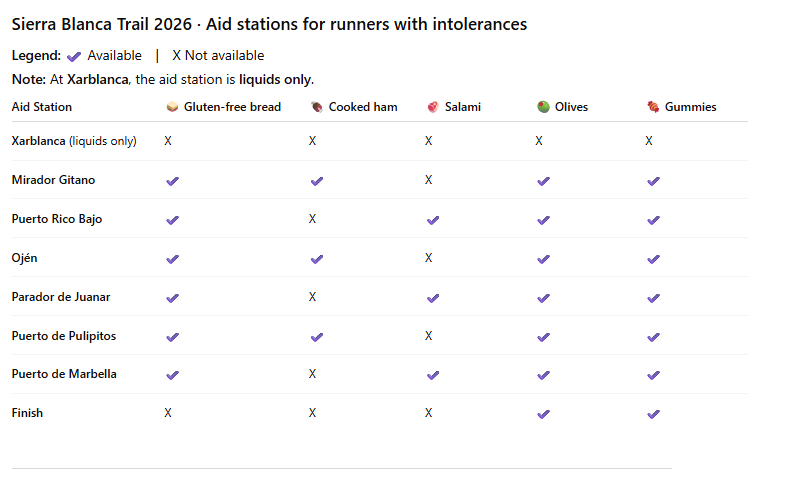Click Mirador Gitano's gluten-free bread checkmark
Image resolution: width=788 pixels, height=488 pixels.
(x=172, y=181)
